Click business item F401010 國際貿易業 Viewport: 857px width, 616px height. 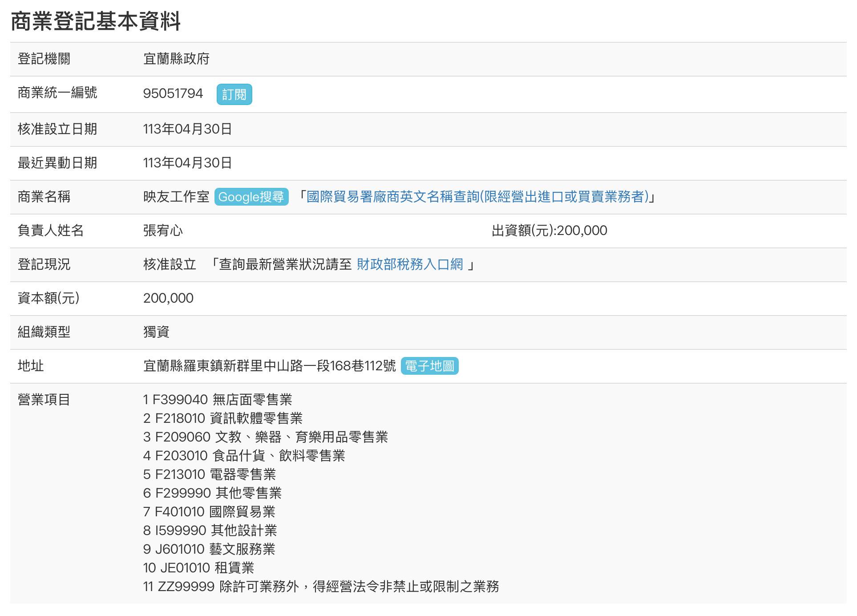point(209,512)
